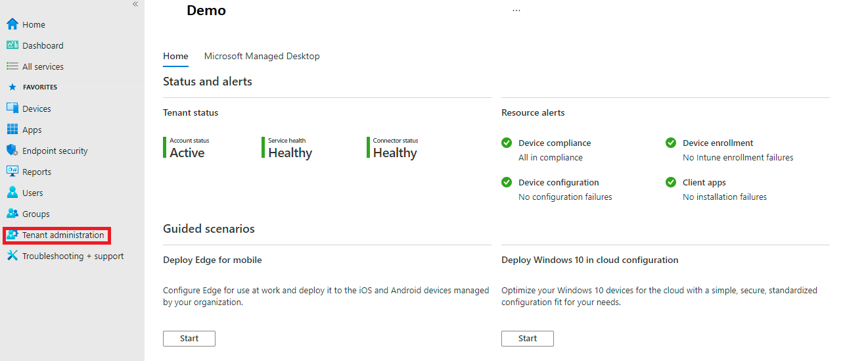Click 'No configuration failures' text

tap(565, 197)
